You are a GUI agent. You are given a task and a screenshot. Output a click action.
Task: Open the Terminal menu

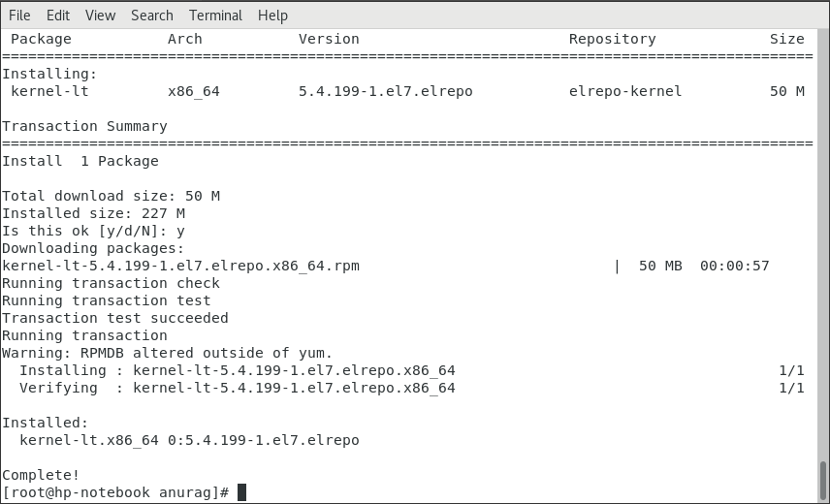pos(215,16)
